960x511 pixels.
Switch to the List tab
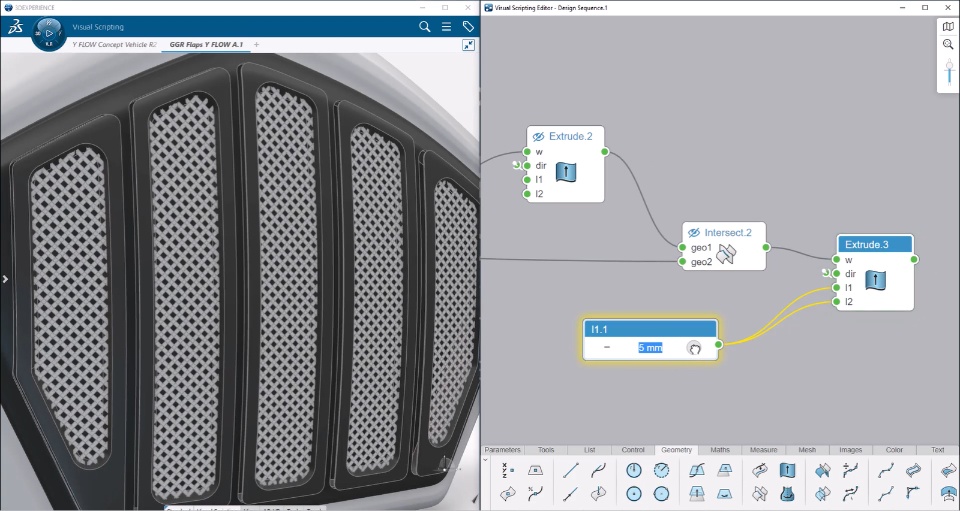(590, 450)
